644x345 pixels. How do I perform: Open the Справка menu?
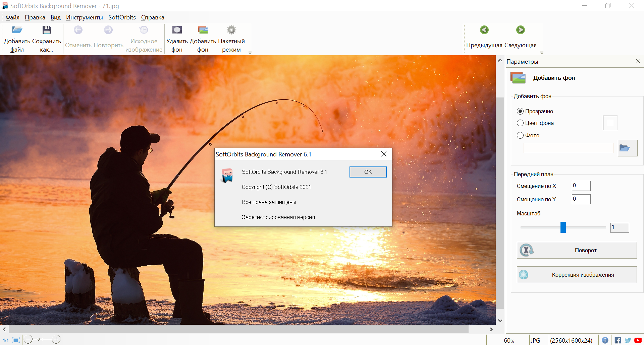(x=153, y=17)
